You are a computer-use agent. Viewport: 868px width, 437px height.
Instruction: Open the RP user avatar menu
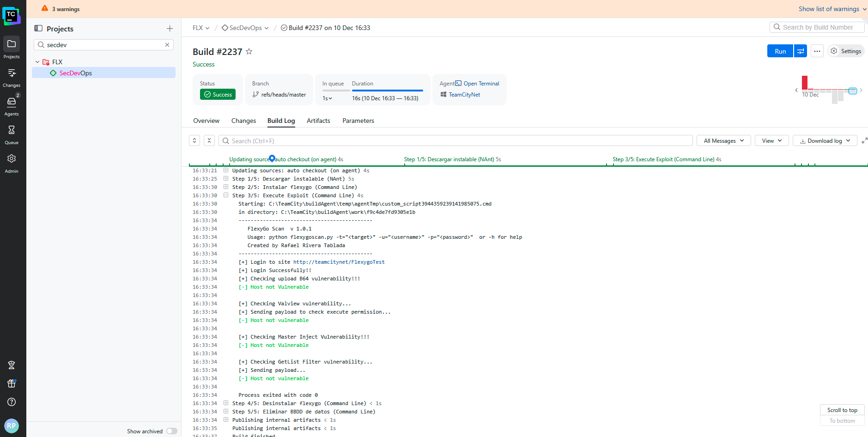click(12, 425)
